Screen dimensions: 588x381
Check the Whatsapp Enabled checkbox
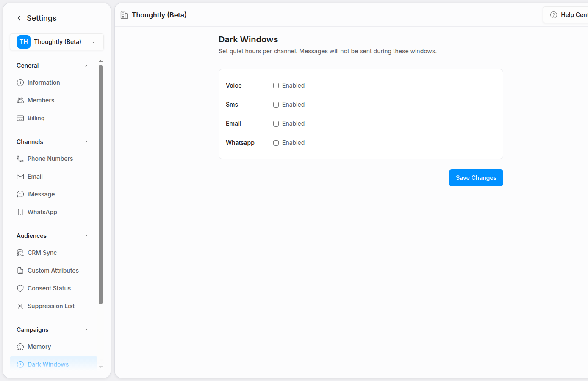point(276,143)
